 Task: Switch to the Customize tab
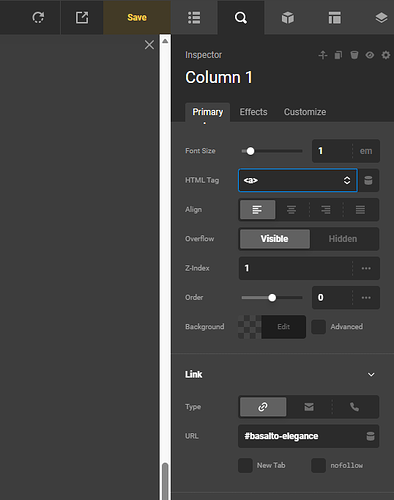[x=305, y=112]
